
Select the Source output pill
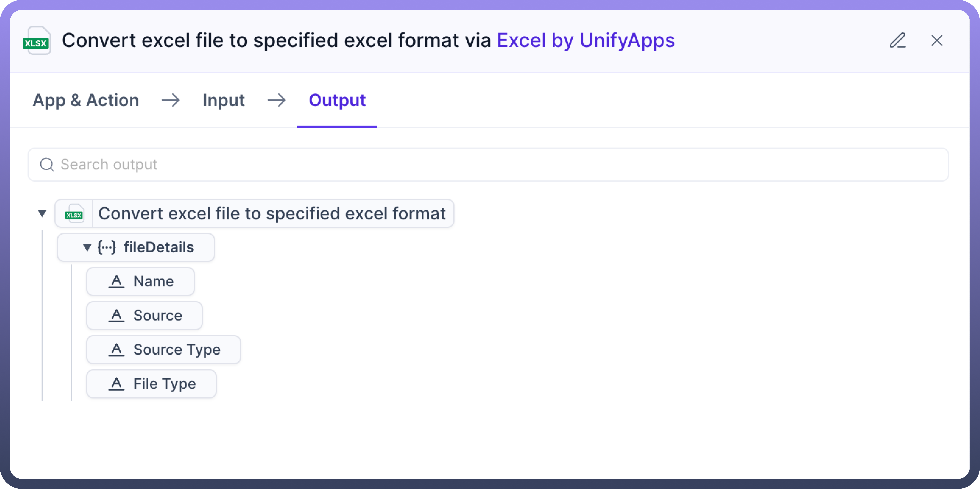(x=157, y=316)
